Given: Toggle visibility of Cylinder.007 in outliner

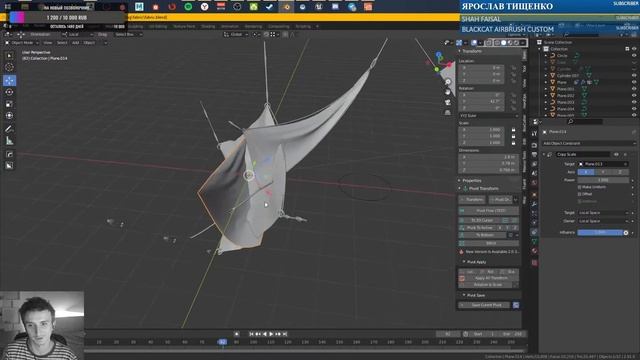Looking at the screenshot, I should coord(634,76).
